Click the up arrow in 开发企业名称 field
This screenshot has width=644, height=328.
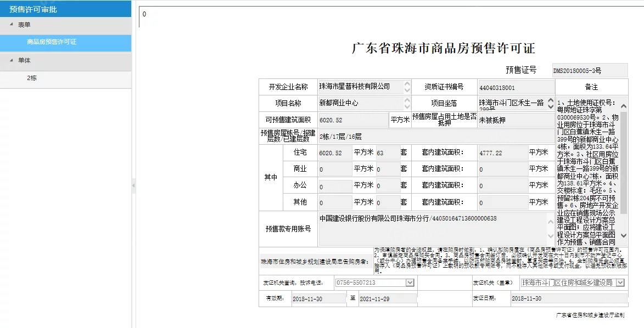[x=407, y=83]
